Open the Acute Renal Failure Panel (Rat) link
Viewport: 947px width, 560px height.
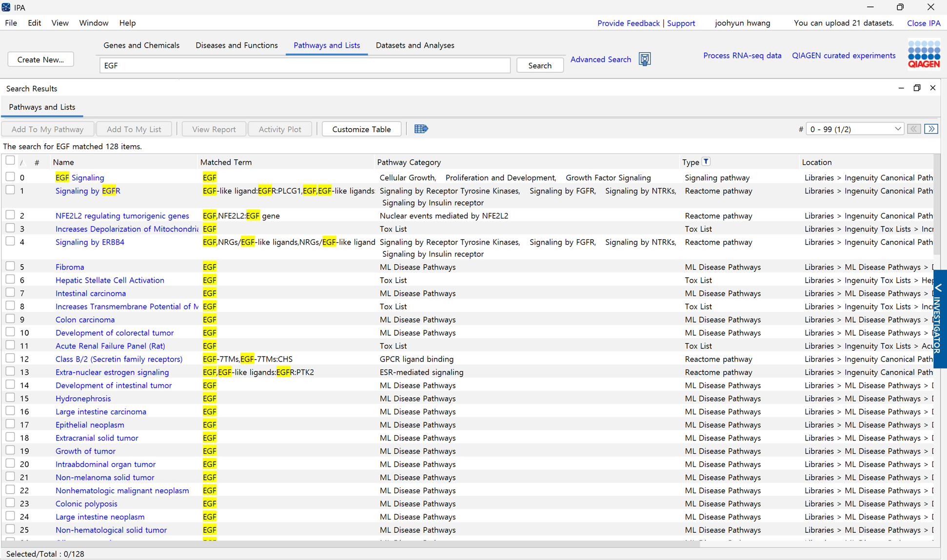pos(110,346)
